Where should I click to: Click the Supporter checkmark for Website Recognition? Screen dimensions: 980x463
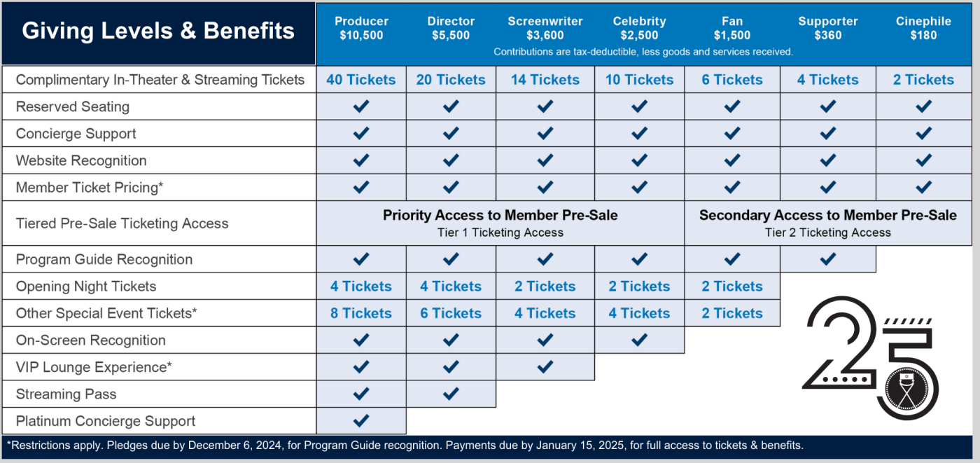click(x=827, y=160)
